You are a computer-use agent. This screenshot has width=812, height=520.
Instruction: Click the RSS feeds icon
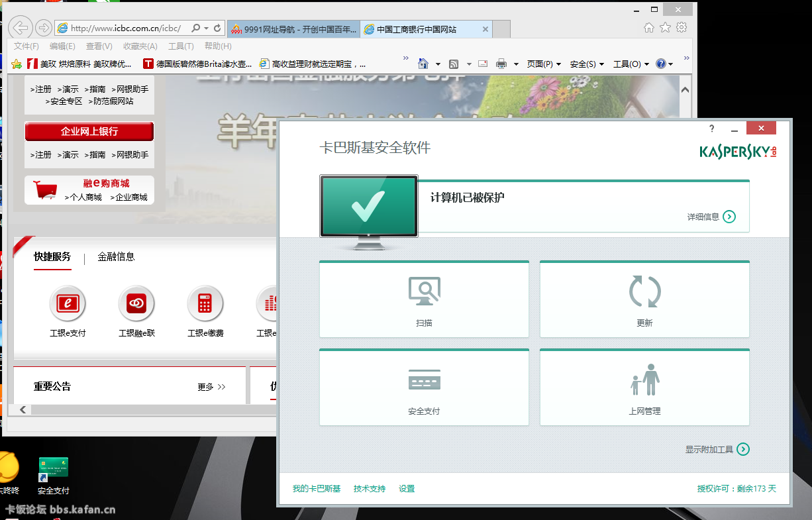454,64
